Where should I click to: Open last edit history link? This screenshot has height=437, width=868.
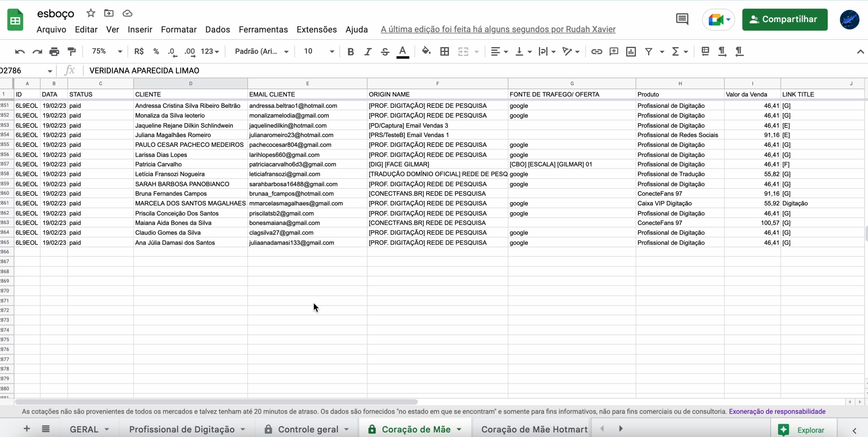pyautogui.click(x=498, y=29)
